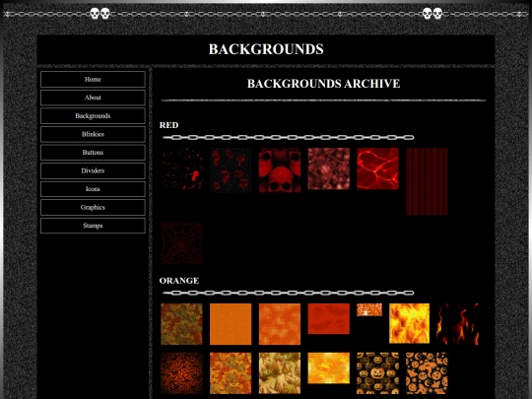The width and height of the screenshot is (532, 399).
Task: Choose the orange bats and moons Halloween tile
Action: point(427,373)
